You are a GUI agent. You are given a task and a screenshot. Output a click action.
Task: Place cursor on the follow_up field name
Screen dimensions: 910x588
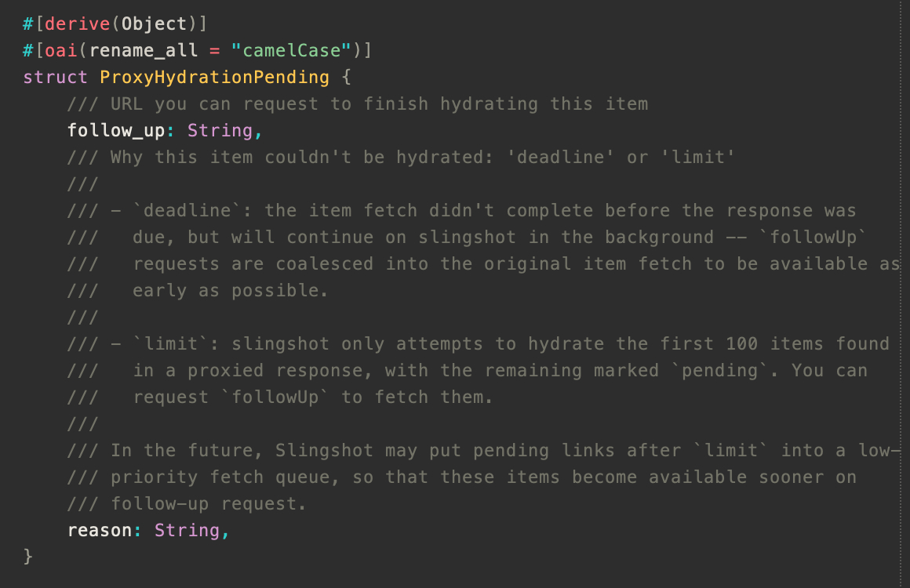115,130
